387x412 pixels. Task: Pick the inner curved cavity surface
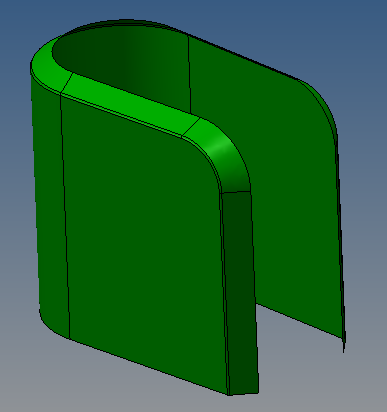(120, 63)
